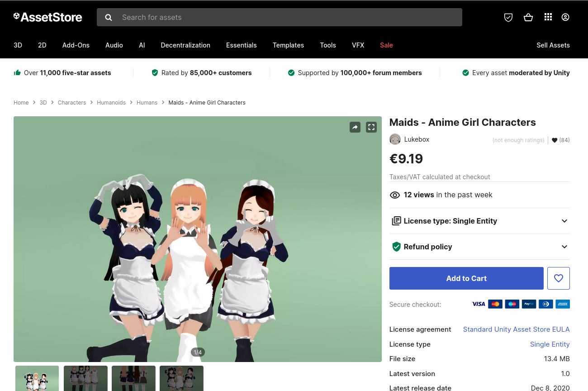Expand the License type: Single Entity section
This screenshot has height=391, width=588.
pyautogui.click(x=479, y=221)
